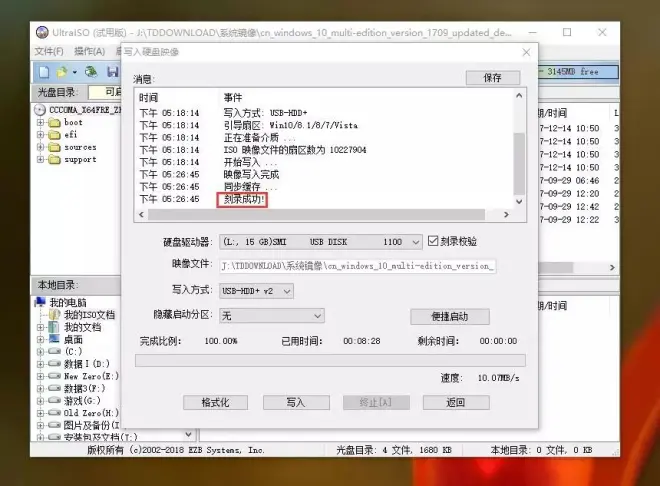Expand the support folder node
660x486 pixels.
point(40,159)
